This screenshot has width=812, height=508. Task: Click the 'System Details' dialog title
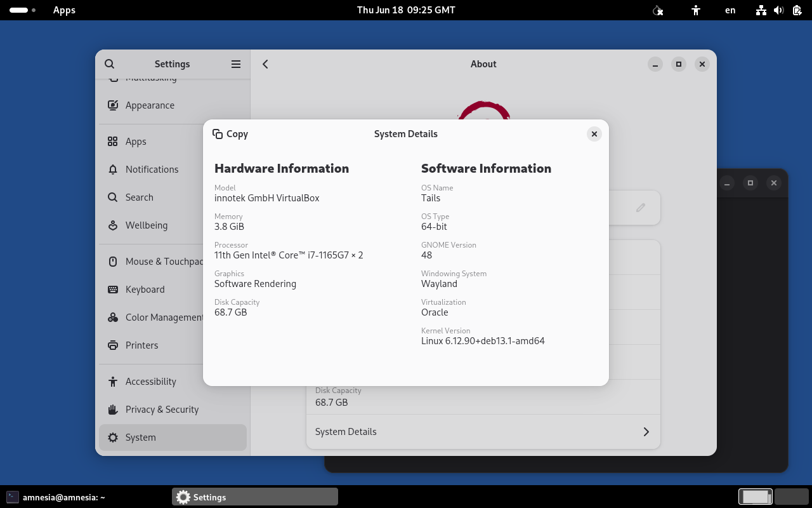tap(406, 134)
